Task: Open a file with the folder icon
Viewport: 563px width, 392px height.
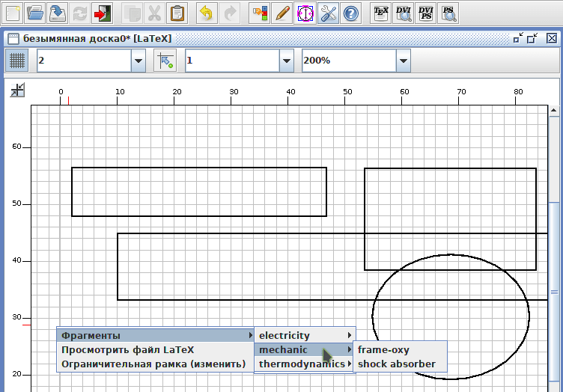Action: (x=35, y=13)
